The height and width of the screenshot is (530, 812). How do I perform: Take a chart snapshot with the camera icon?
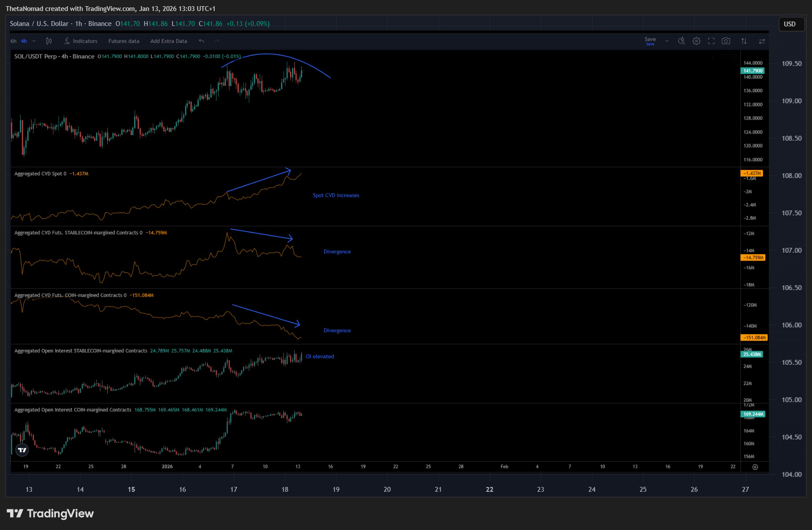[x=726, y=41]
